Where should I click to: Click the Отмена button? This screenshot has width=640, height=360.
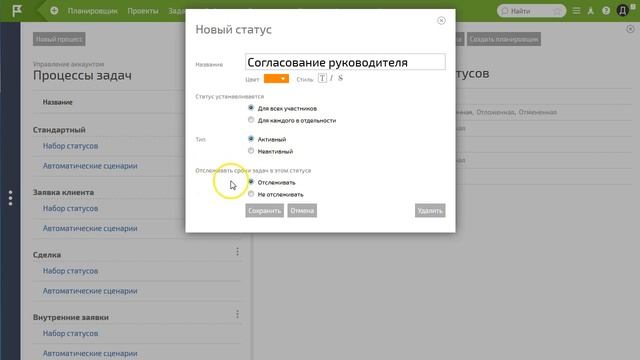[x=302, y=211]
